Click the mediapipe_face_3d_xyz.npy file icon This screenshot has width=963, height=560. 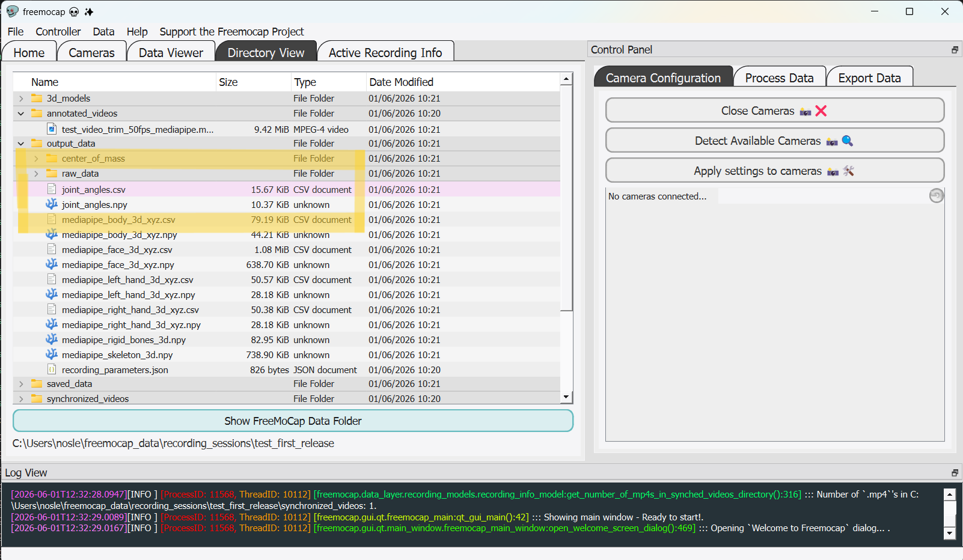point(52,264)
